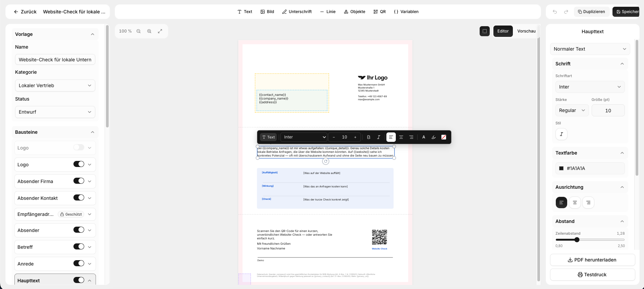Click the rotate handle below text box
This screenshot has width=644, height=289.
point(325,161)
